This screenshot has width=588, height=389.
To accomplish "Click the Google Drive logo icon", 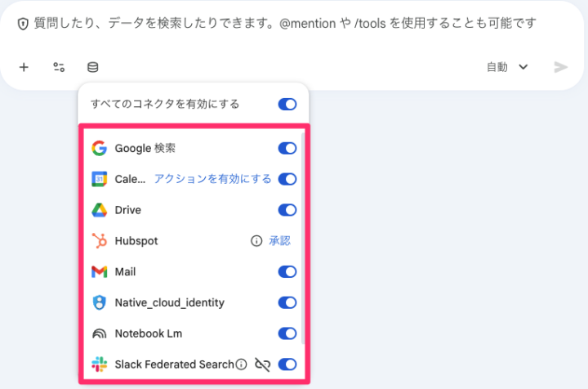I will tap(100, 210).
